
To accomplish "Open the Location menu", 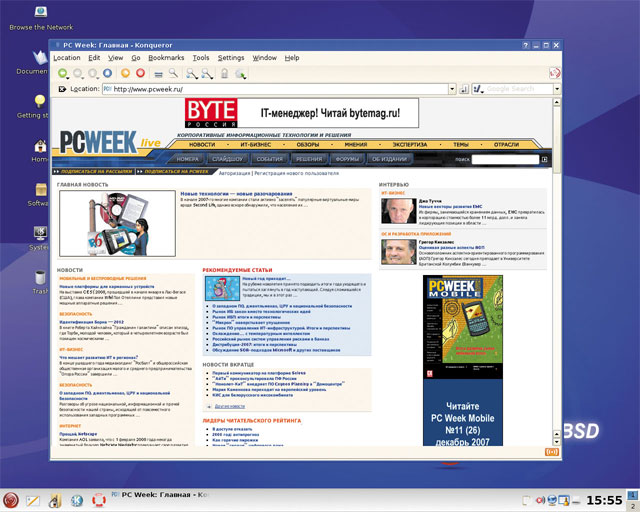I will [67, 58].
